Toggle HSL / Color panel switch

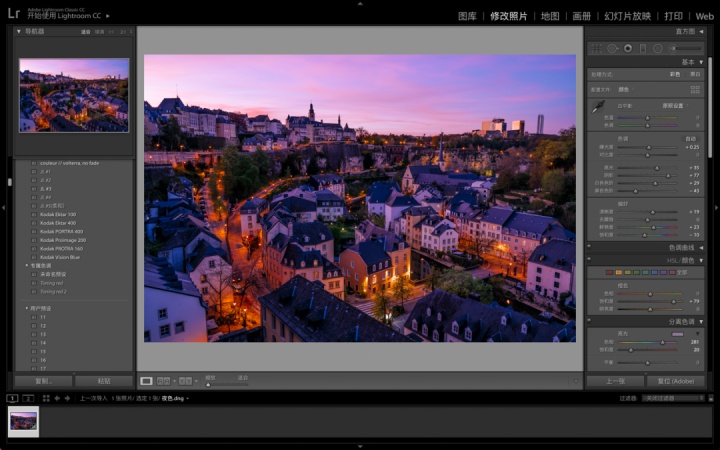tap(589, 260)
